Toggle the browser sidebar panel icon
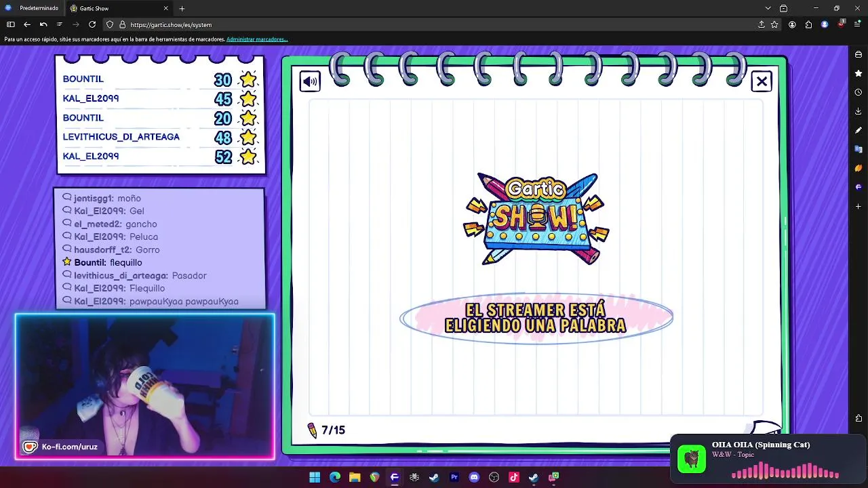This screenshot has width=868, height=488. (11, 24)
